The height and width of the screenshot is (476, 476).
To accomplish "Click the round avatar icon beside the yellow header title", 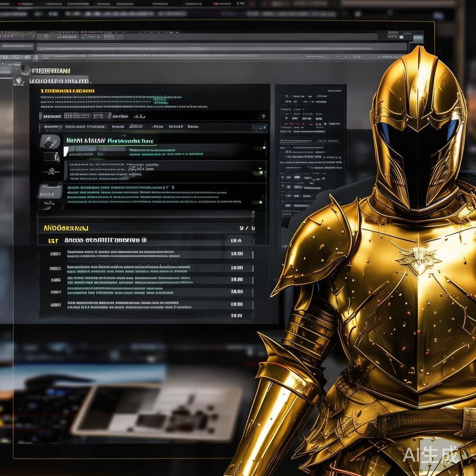I will tap(25, 70).
